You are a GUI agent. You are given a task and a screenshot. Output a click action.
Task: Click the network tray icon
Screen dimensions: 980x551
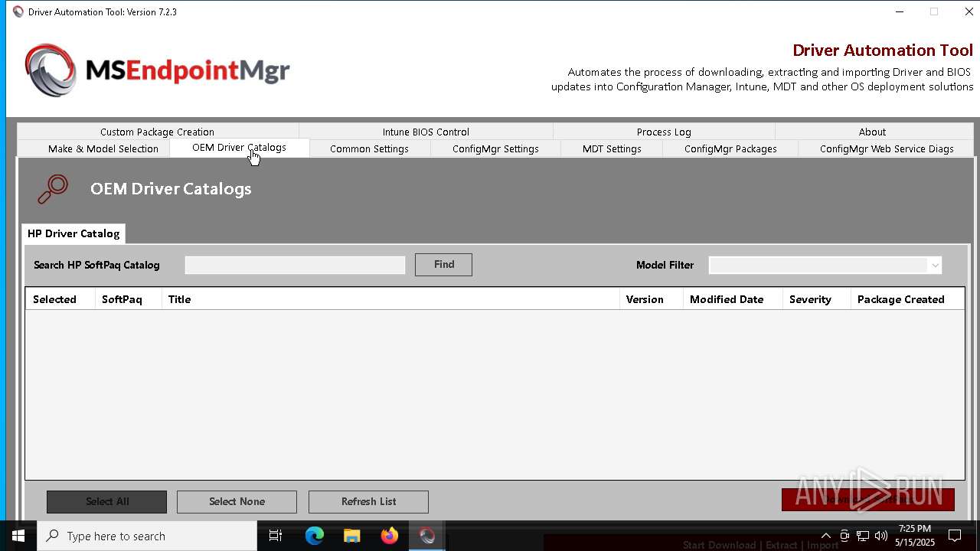pos(863,536)
